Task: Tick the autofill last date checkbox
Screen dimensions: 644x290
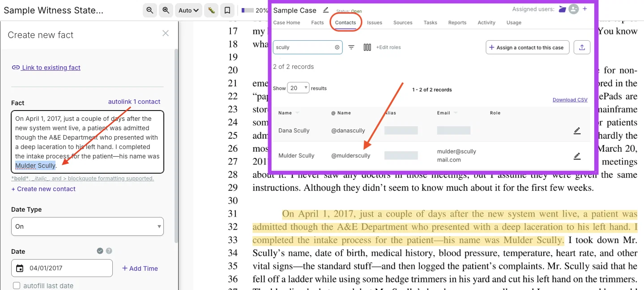Action: point(17,286)
